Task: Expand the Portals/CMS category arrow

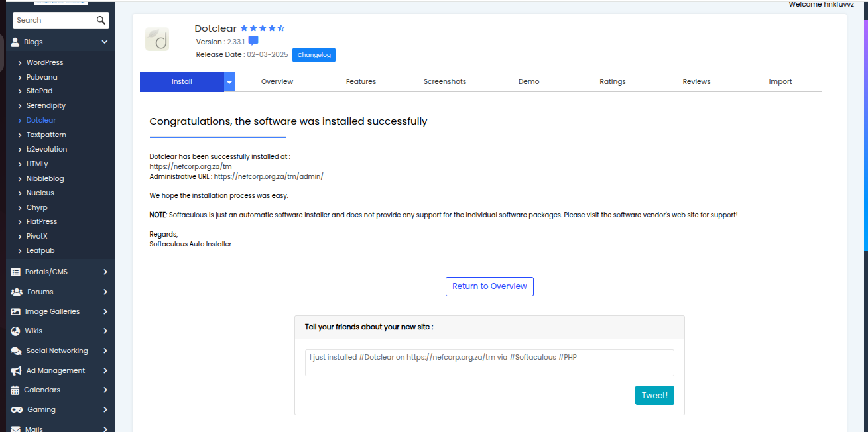Action: (105, 272)
